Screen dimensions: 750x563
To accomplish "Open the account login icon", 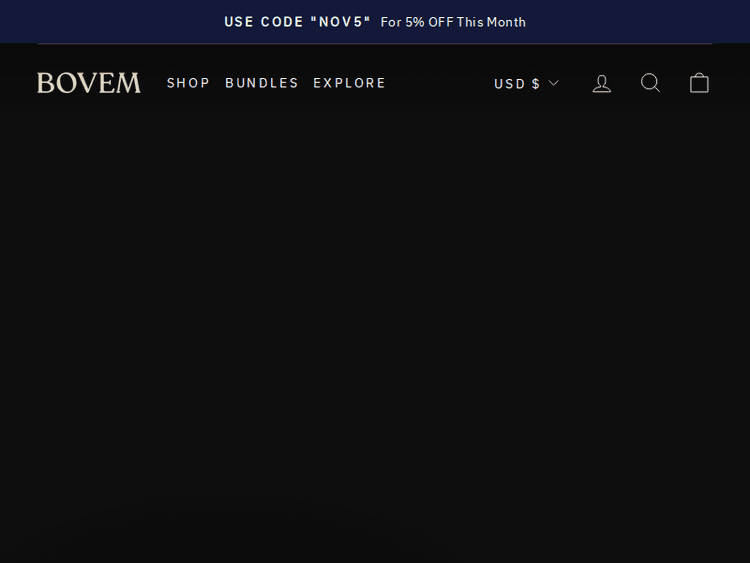I will click(602, 83).
